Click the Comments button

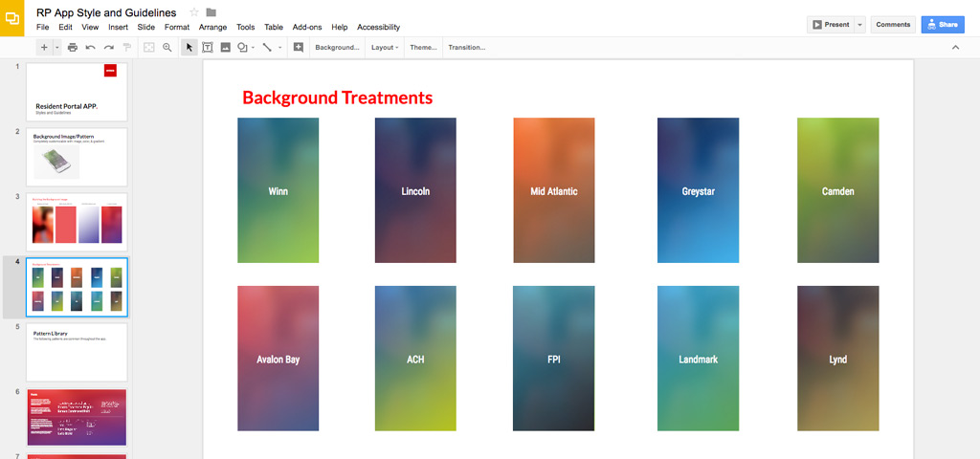click(x=893, y=25)
